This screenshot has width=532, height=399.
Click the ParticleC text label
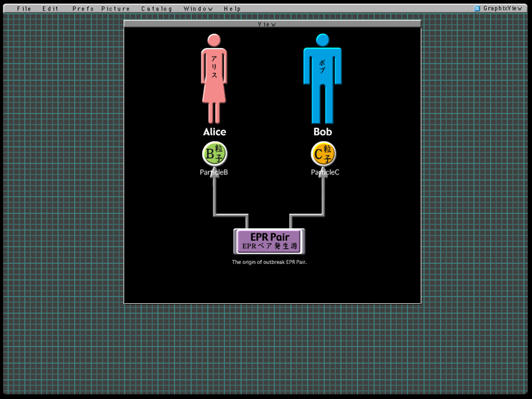[x=325, y=172]
